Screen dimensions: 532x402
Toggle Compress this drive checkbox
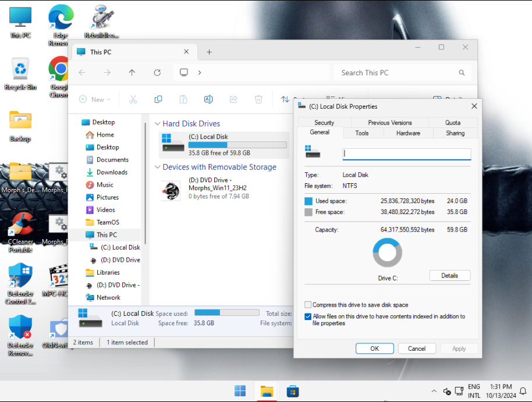tap(308, 305)
